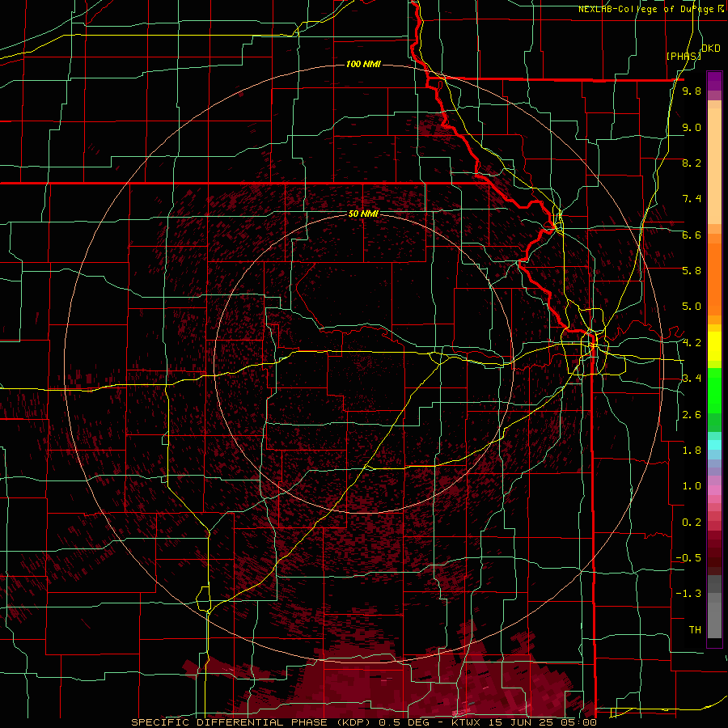Click the -1.3 scale value
Image resolution: width=728 pixels, height=728 pixels.
[x=688, y=594]
